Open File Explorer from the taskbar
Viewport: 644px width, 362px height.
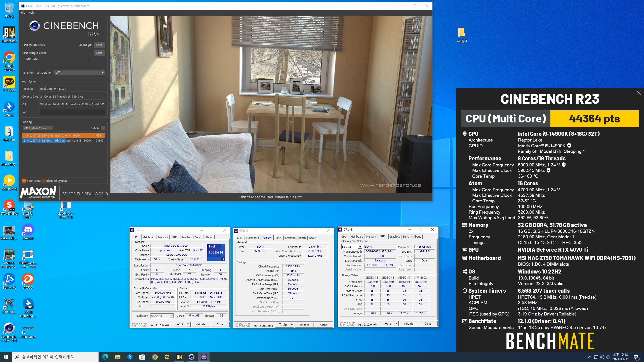coord(118,357)
